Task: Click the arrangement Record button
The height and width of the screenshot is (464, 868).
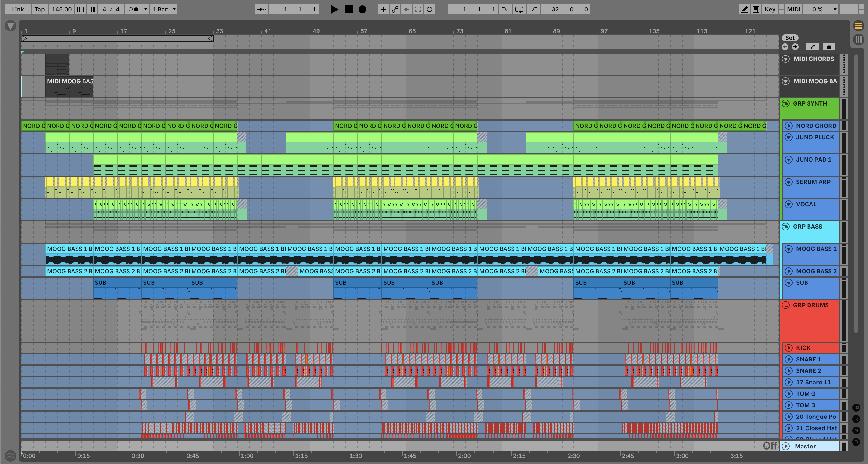Action: 362,9
